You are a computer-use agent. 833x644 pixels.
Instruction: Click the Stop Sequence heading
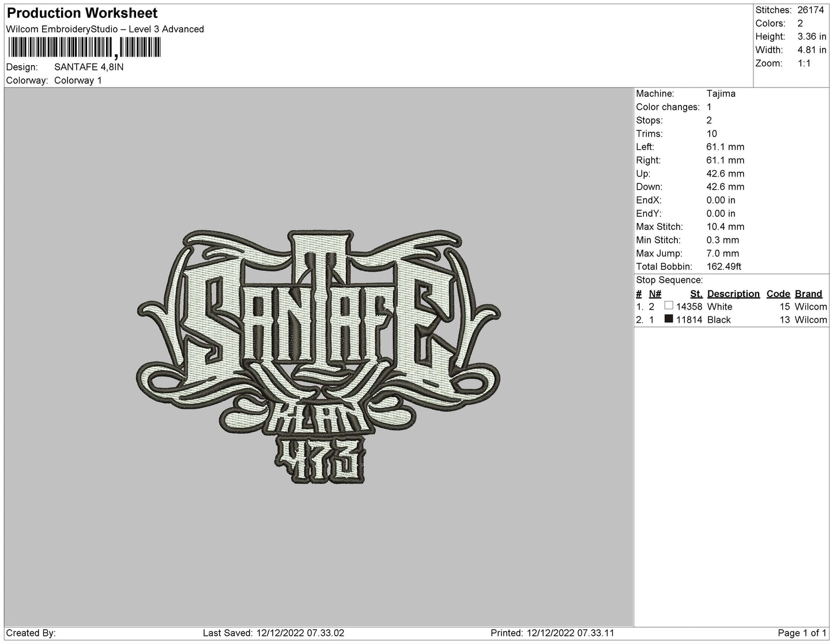coord(669,280)
